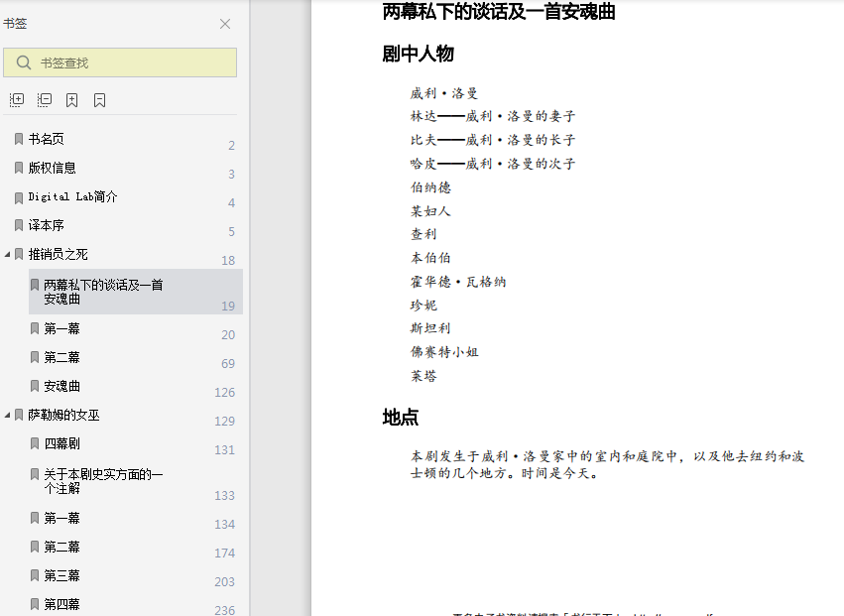Jump to Digital Lab简介 bookmark
Image resolution: width=844 pixels, height=616 pixels.
coord(72,196)
